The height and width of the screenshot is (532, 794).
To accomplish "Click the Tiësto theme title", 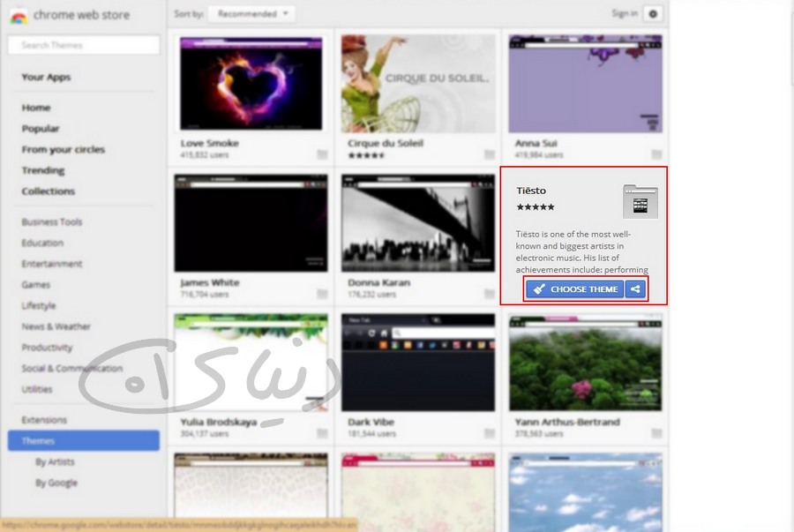I will point(531,191).
